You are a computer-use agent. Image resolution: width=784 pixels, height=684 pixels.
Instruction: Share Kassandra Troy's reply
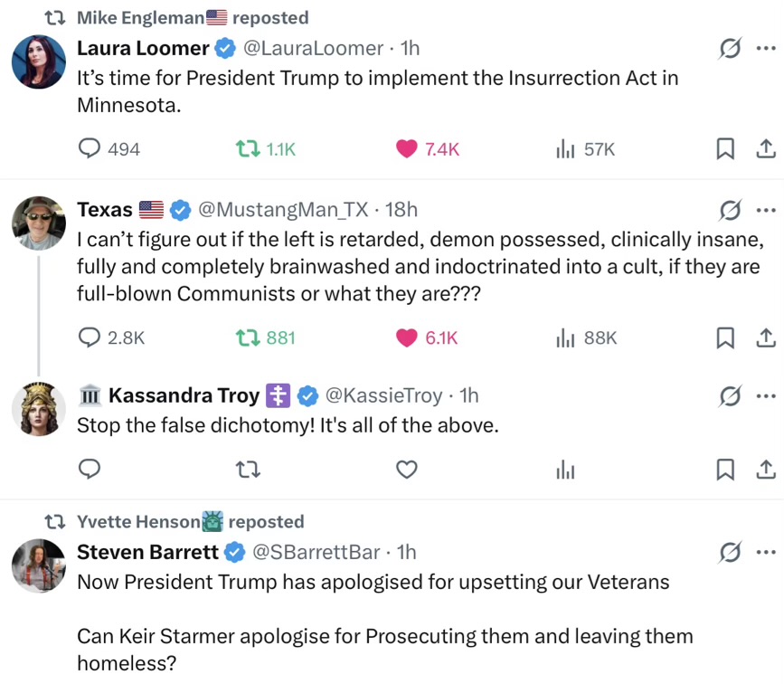click(764, 469)
